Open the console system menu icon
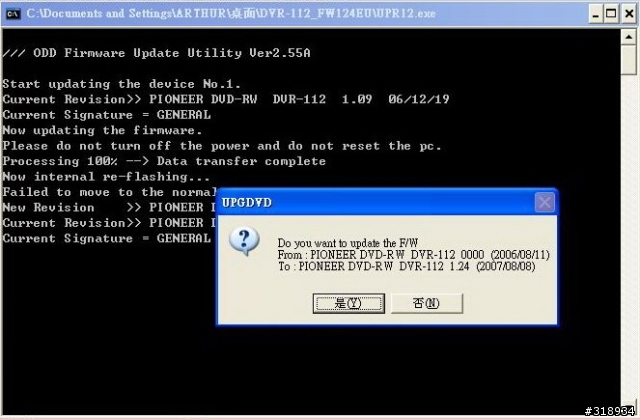This screenshot has height=419, width=640. click(x=13, y=13)
